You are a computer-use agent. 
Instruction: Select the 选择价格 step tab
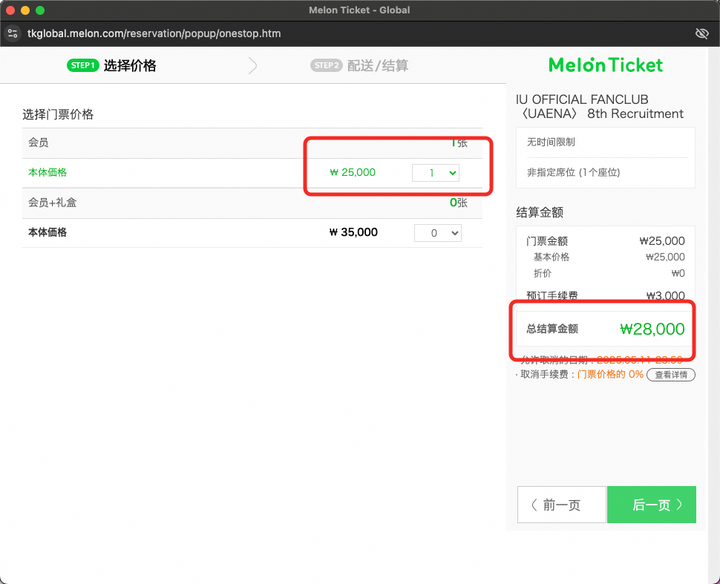point(130,66)
